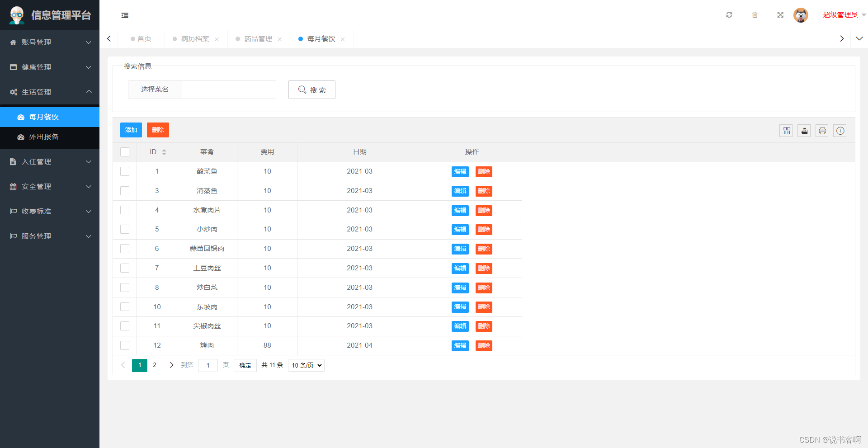Expand the 账号管理 sidebar menu
This screenshot has height=448, width=868.
50,42
